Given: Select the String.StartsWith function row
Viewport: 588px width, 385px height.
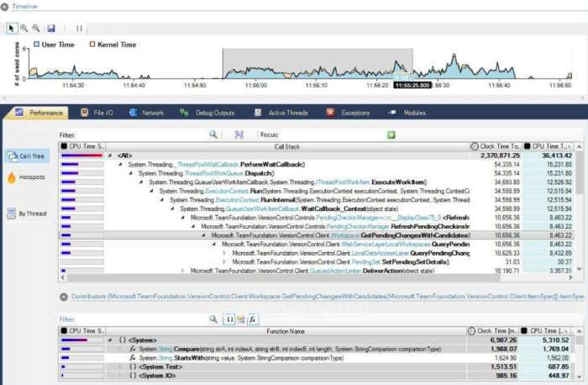Looking at the screenshot, I should (x=317, y=358).
